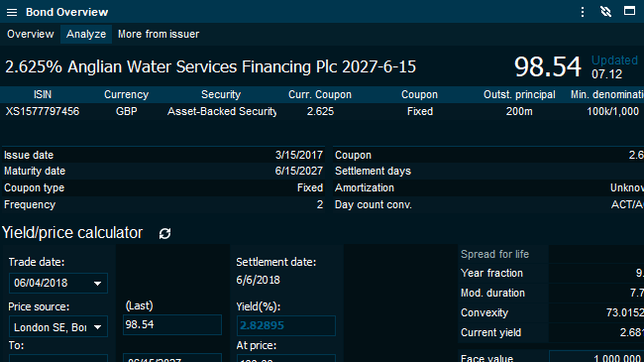
Task: Open the three-dot options menu
Action: (x=583, y=12)
